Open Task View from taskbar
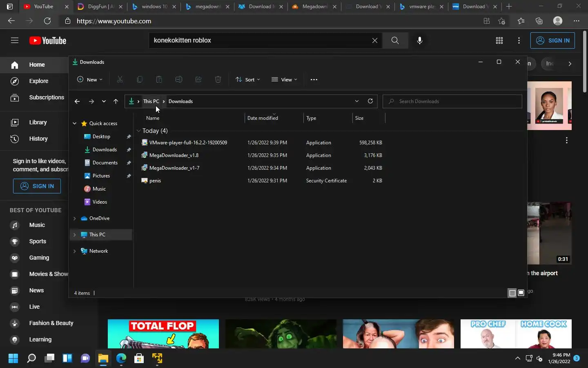Image resolution: width=588 pixels, height=368 pixels. tap(49, 359)
